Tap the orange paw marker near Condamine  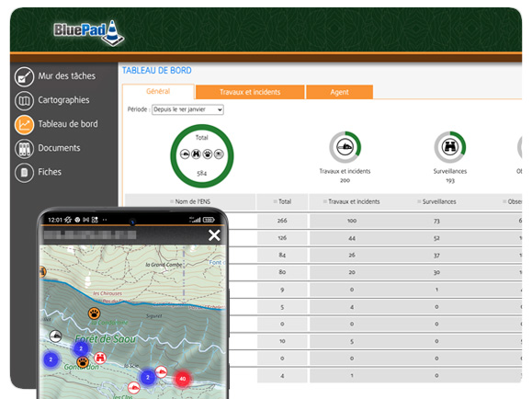pos(94,313)
